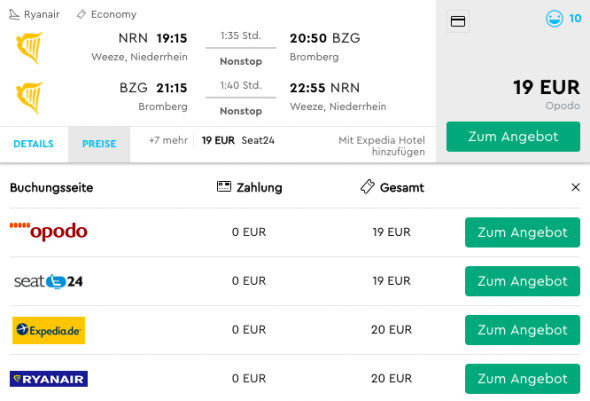Open Zum Angebot in the top price box
Screen dimensions: 590x401
click(x=513, y=137)
